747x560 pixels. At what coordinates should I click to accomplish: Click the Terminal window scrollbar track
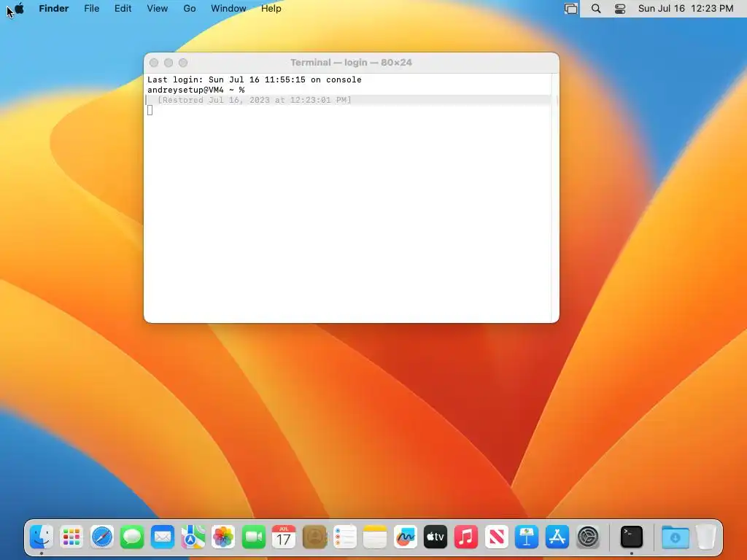[x=555, y=198]
